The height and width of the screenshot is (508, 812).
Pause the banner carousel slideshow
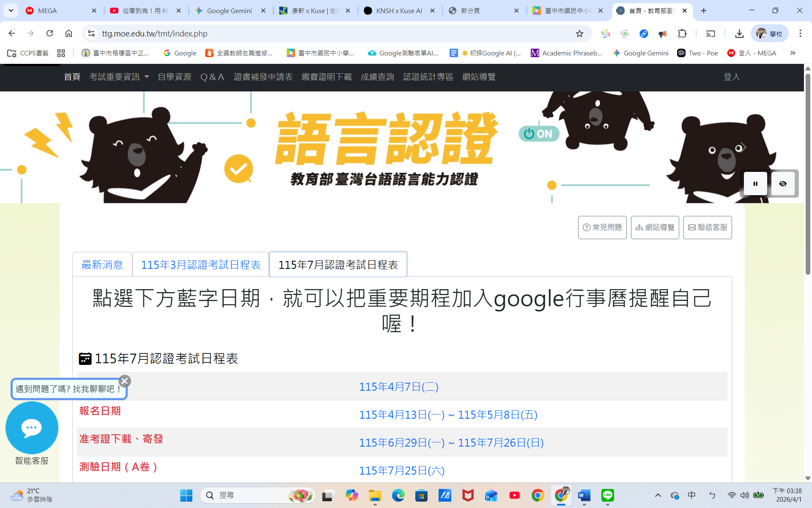(x=755, y=184)
